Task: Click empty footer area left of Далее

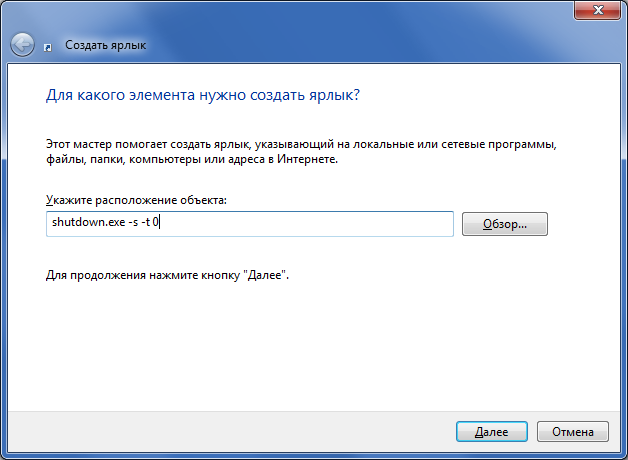Action: click(230, 432)
